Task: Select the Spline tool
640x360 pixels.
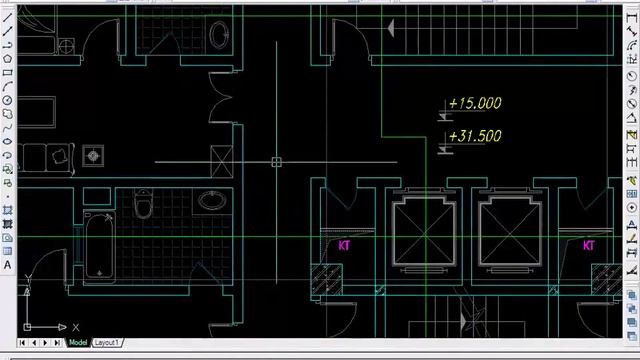Action: click(x=7, y=128)
